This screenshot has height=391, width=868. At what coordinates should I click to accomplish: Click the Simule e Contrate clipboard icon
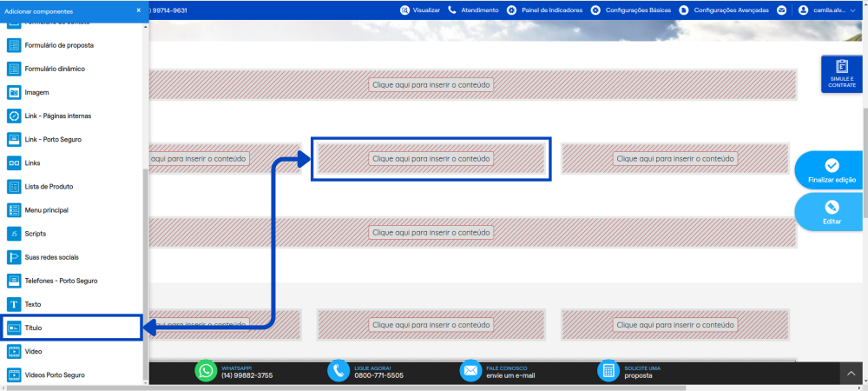[x=841, y=66]
